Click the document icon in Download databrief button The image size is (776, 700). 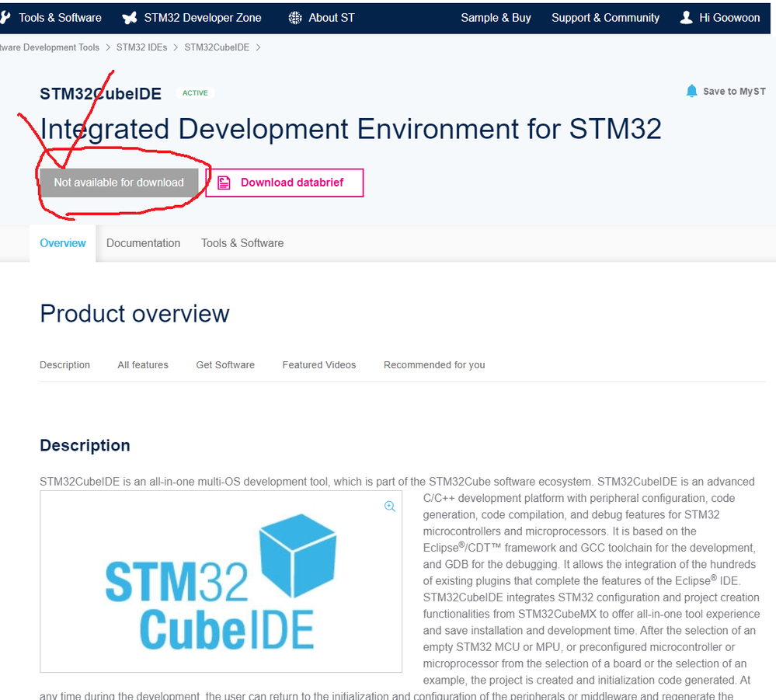coord(224,183)
